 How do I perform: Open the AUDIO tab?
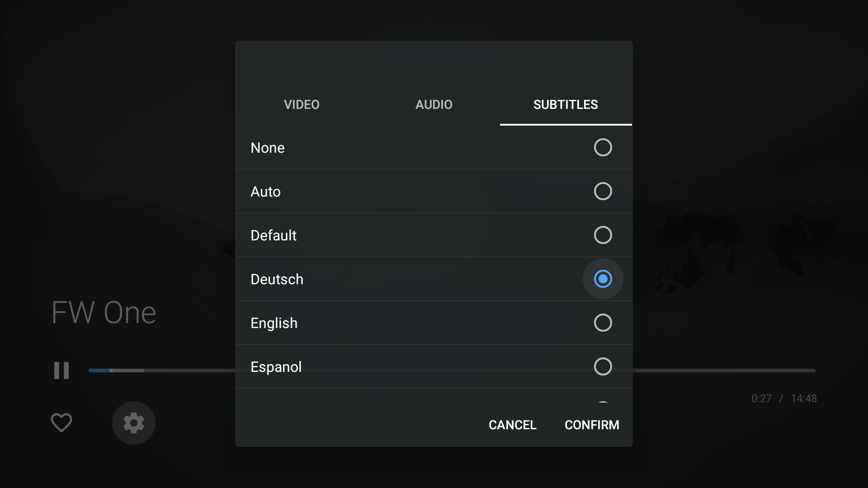(434, 104)
